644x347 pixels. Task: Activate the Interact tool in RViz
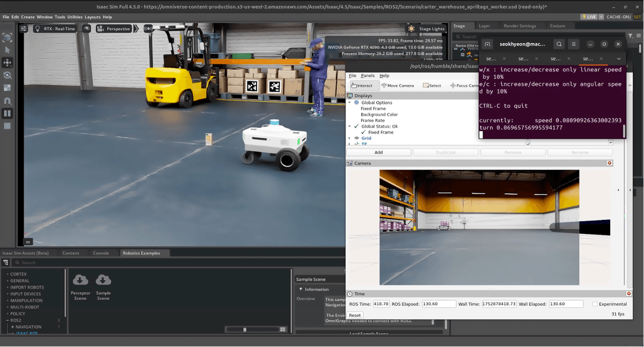pos(363,85)
